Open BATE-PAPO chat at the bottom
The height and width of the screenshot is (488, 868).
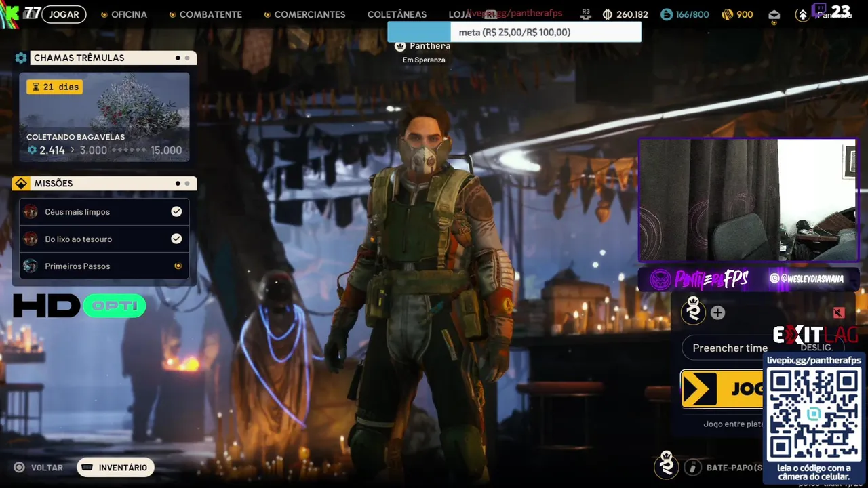[734, 468]
